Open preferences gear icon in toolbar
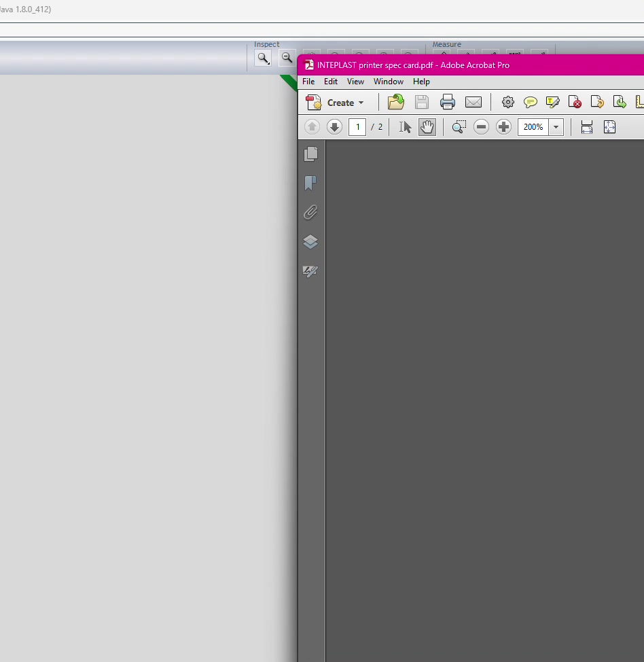The height and width of the screenshot is (662, 644). tap(507, 103)
